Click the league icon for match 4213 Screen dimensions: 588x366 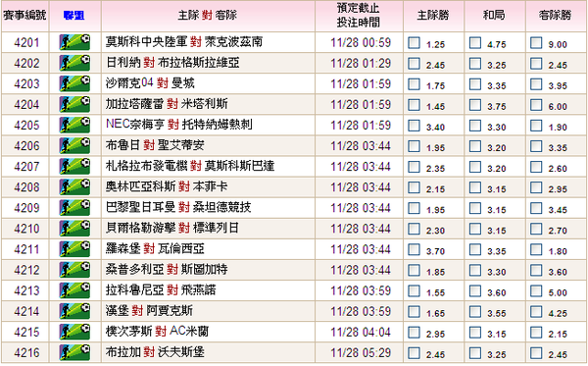pyautogui.click(x=74, y=290)
